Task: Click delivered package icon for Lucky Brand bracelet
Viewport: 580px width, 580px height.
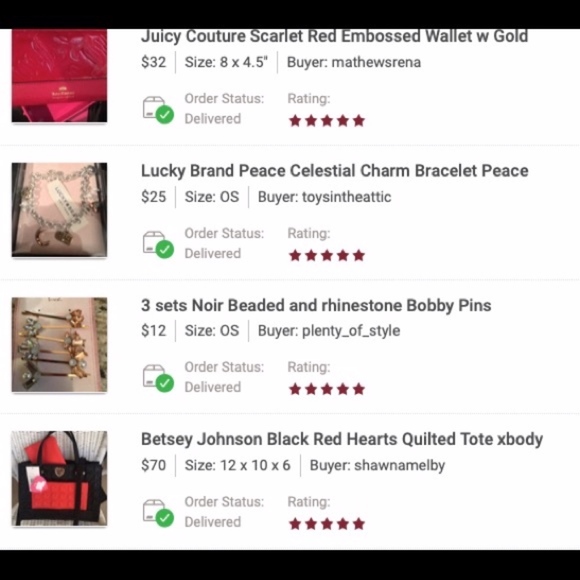Action: pos(158,245)
